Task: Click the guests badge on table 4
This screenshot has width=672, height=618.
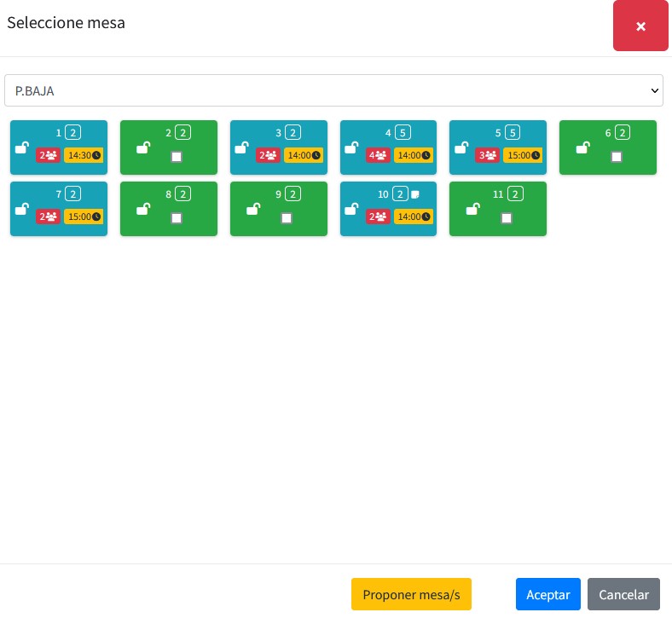Action: 379,155
